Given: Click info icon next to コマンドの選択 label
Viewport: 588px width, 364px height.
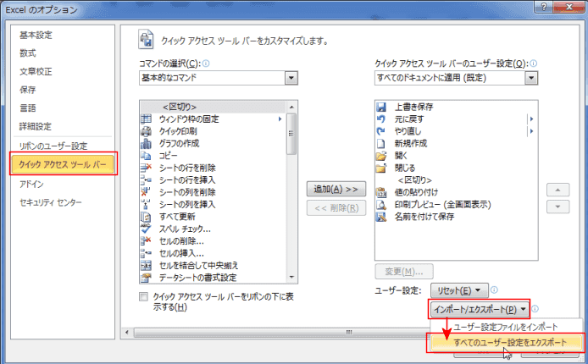Looking at the screenshot, I should 206,63.
